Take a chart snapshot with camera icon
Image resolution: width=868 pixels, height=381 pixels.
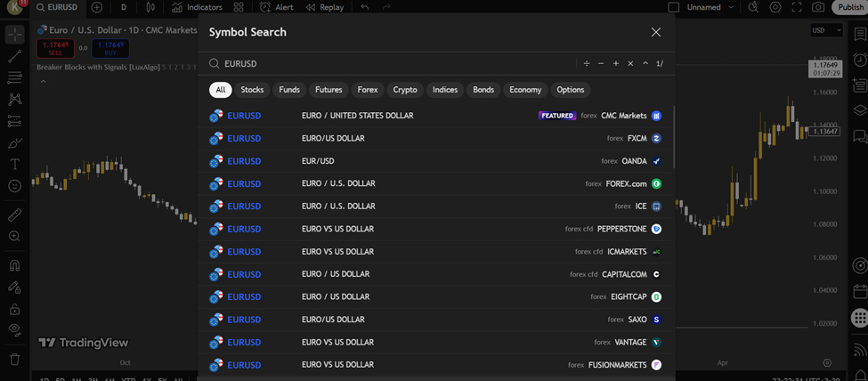point(818,7)
